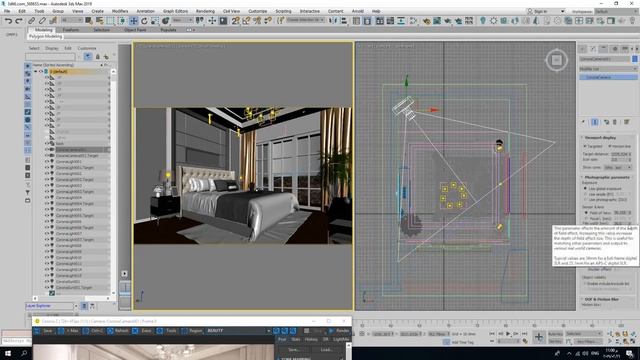Click Polygon Modeling panel label
Image resolution: width=640 pixels, height=360 pixels.
(x=45, y=36)
